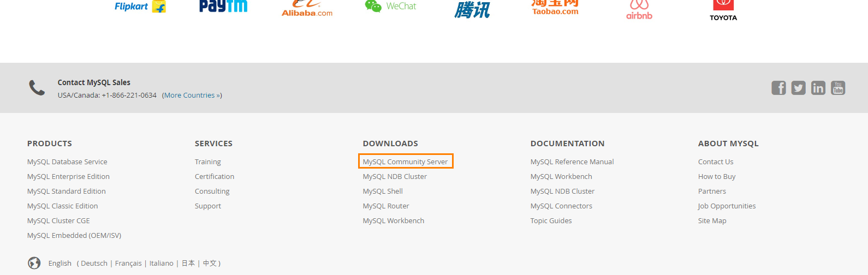Image resolution: width=868 pixels, height=275 pixels.
Task: Open MySQL Connectors documentation link
Action: [561, 206]
